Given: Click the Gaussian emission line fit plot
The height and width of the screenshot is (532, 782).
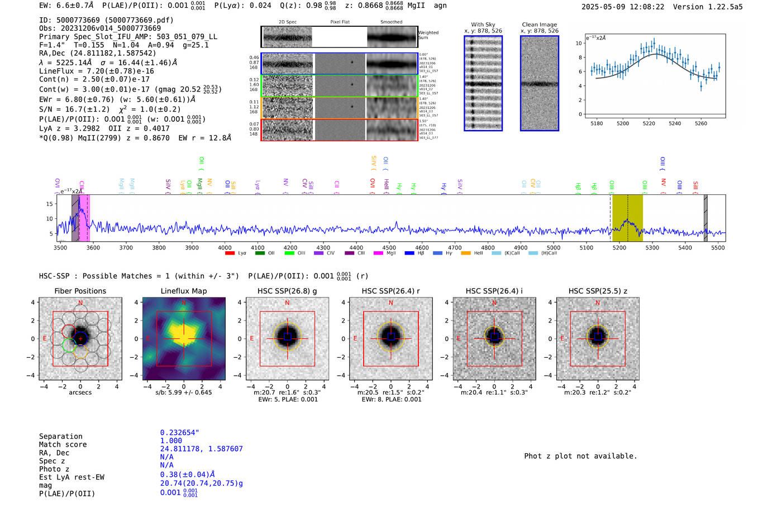Looking at the screenshot, I should coord(655,76).
